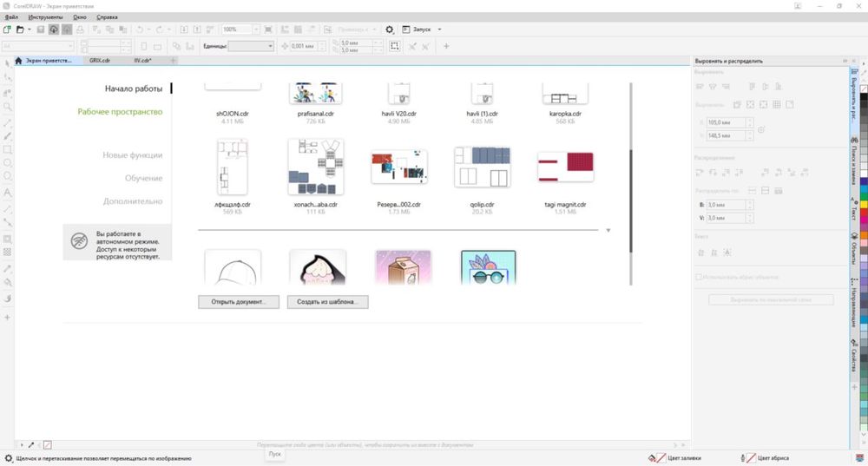The width and height of the screenshot is (868, 466).
Task: Click status bar settings gear icon
Action: [x=9, y=458]
